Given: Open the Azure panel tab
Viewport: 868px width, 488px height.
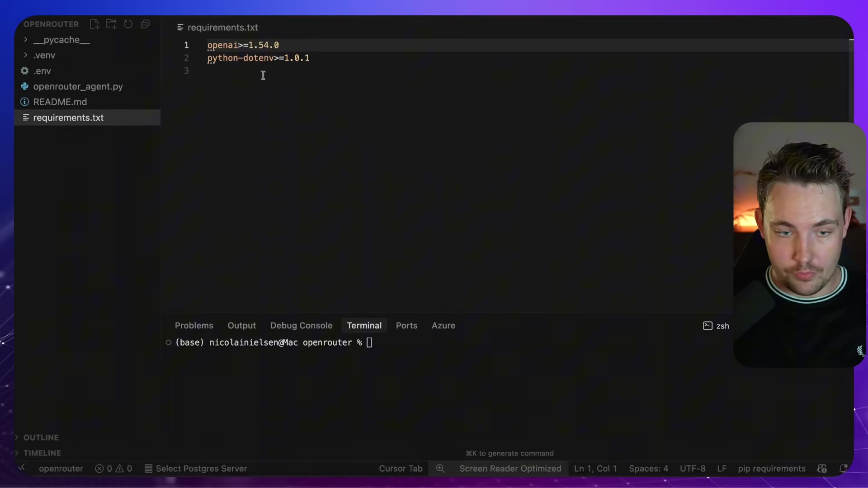Looking at the screenshot, I should (443, 326).
